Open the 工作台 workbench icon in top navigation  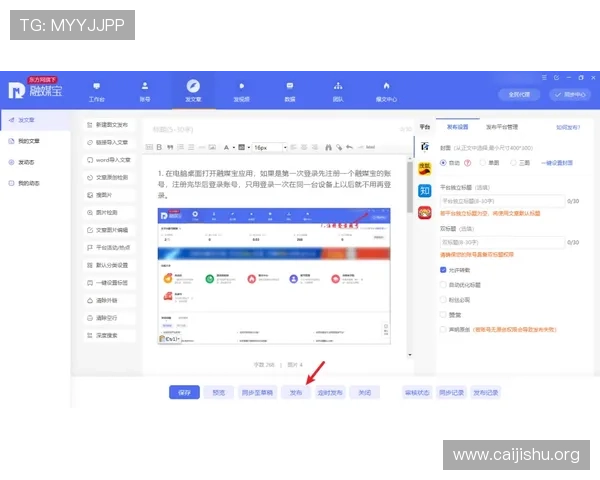(x=96, y=86)
